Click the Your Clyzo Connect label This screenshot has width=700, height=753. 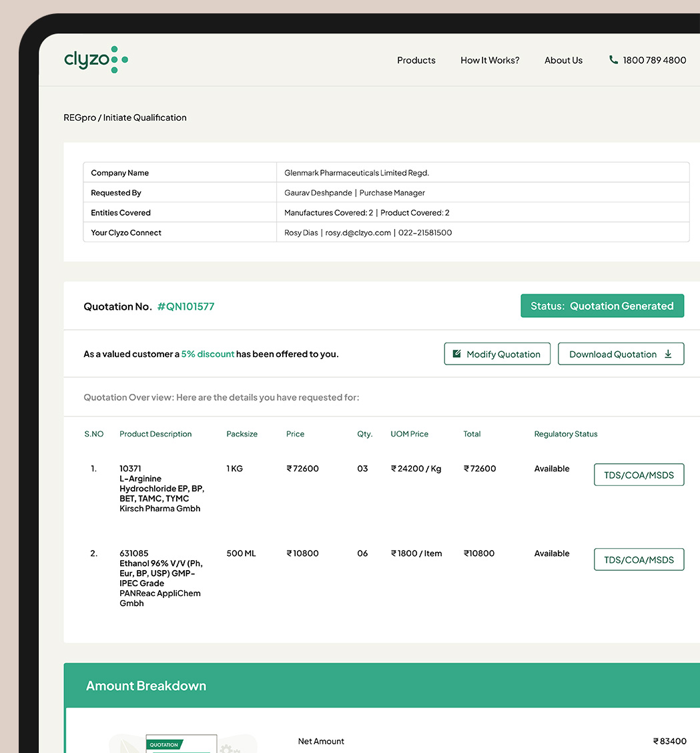coord(126,232)
